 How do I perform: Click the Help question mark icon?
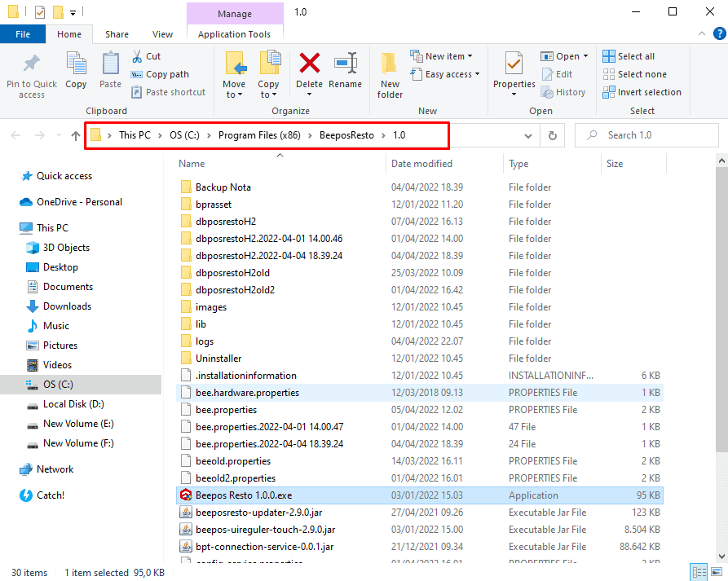(719, 33)
